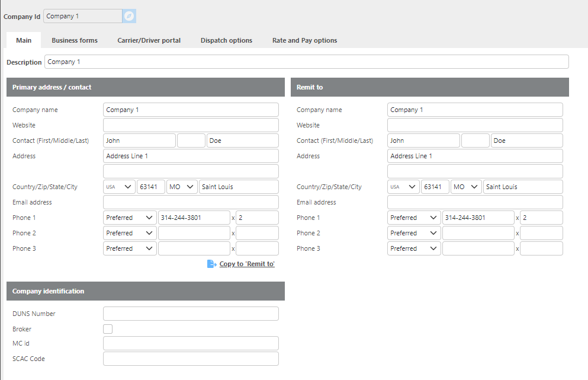Image resolution: width=588 pixels, height=380 pixels.
Task: Open the primary address country dropdown
Action: tap(119, 187)
